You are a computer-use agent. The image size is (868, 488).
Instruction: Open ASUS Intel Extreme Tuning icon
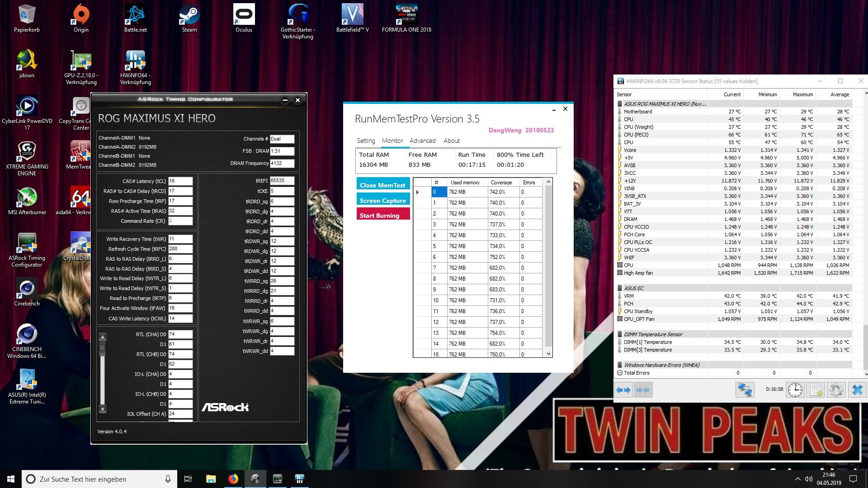click(27, 386)
